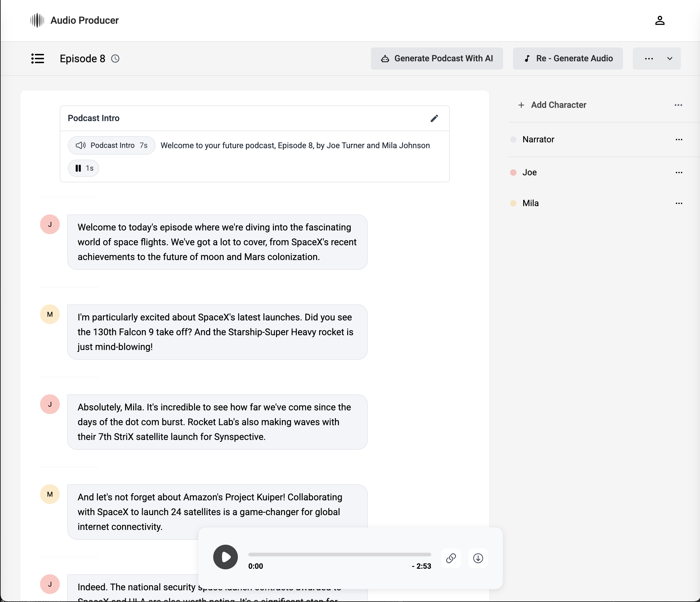Open the account profile icon
Image resolution: width=700 pixels, height=602 pixels.
point(660,20)
